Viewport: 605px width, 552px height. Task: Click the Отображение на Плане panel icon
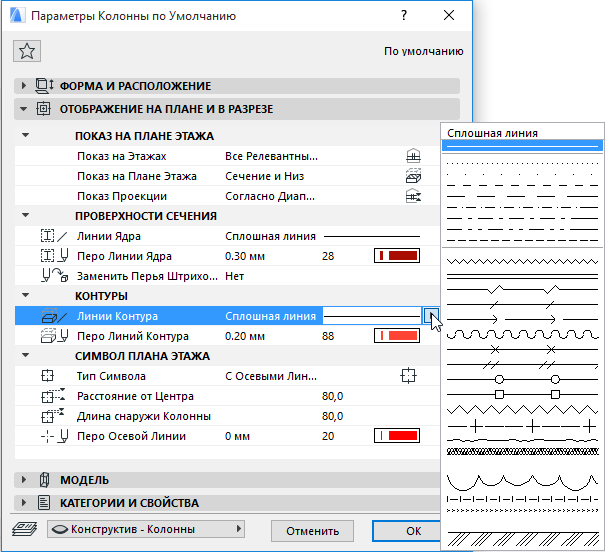(43, 109)
